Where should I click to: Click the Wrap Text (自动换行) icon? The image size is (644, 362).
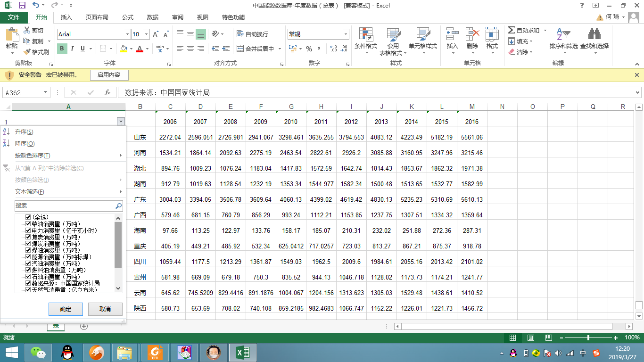click(x=240, y=34)
